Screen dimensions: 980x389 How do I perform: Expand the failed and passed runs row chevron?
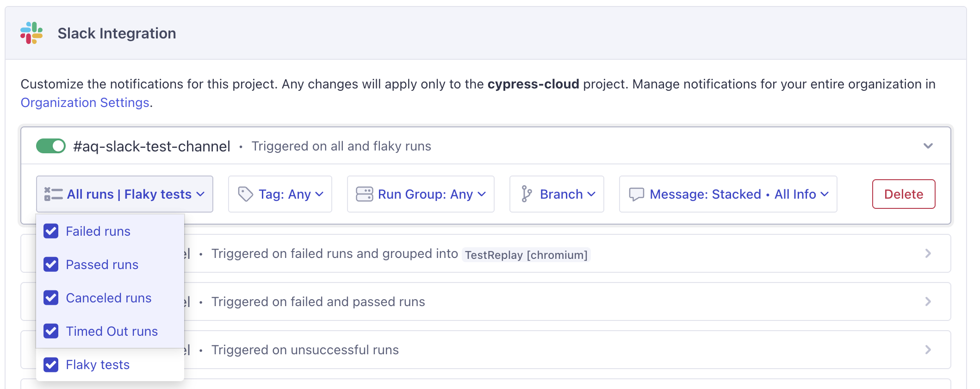pyautogui.click(x=928, y=301)
